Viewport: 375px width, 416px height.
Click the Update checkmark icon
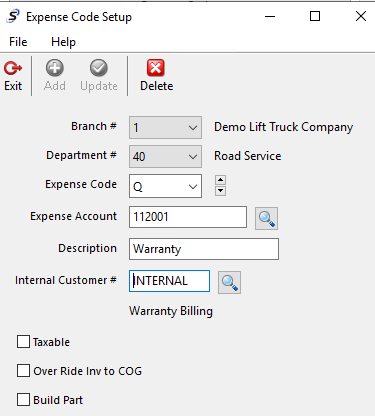coord(99,68)
